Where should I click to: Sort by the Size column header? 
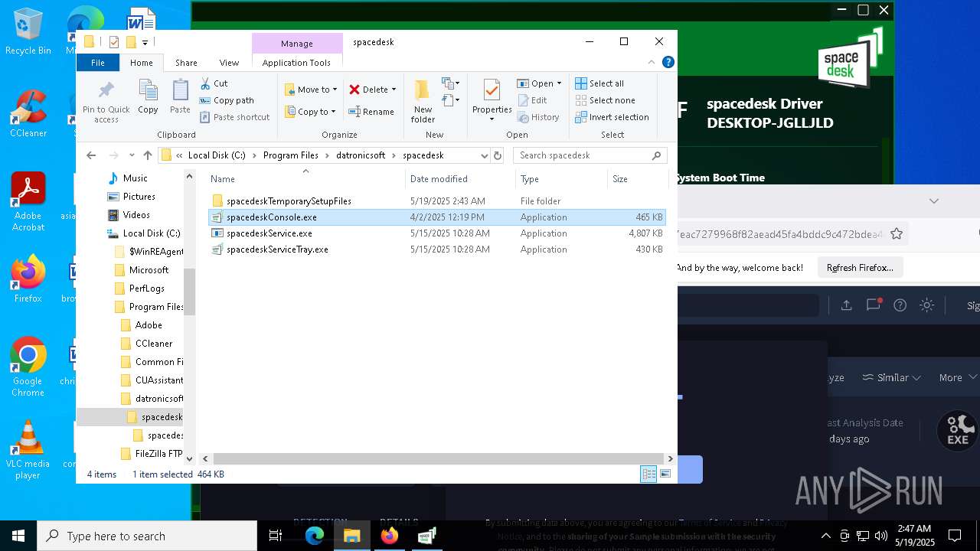coord(639,179)
